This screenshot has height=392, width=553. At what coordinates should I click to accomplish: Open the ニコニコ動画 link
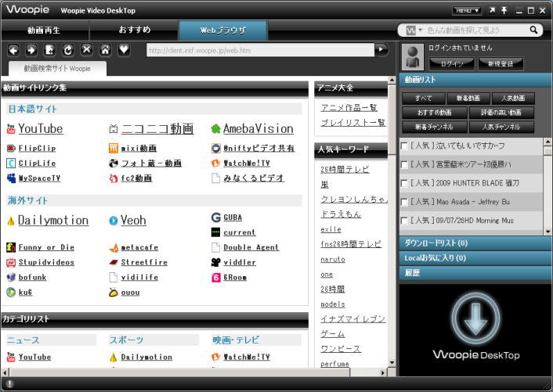click(x=157, y=129)
